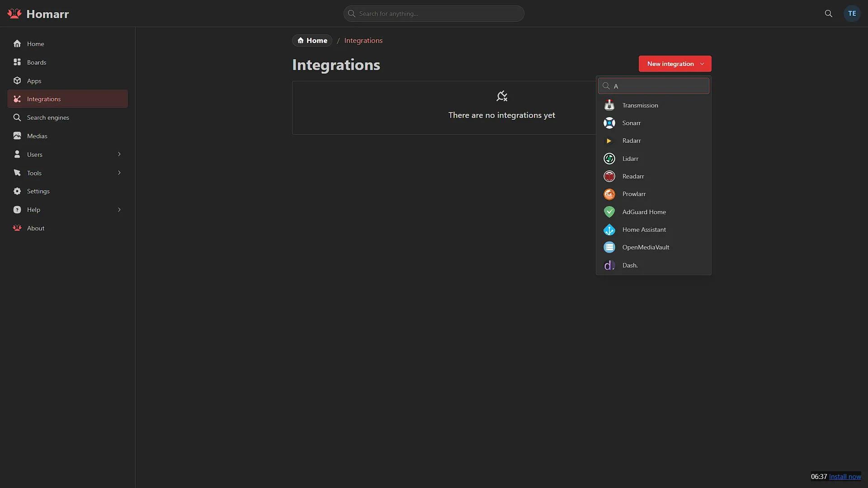The image size is (868, 488).
Task: Focus the Search for anything field
Action: point(434,14)
